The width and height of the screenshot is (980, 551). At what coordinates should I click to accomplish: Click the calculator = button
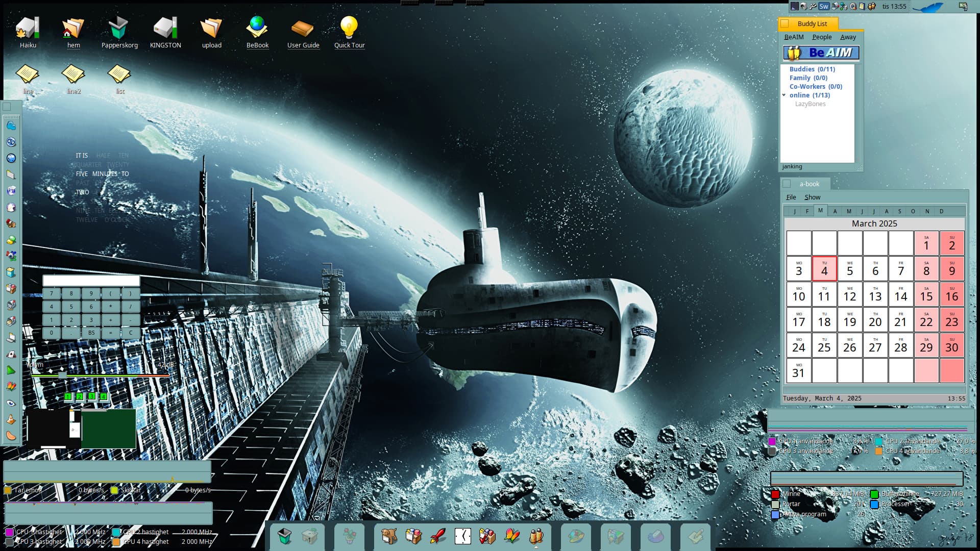tap(111, 333)
